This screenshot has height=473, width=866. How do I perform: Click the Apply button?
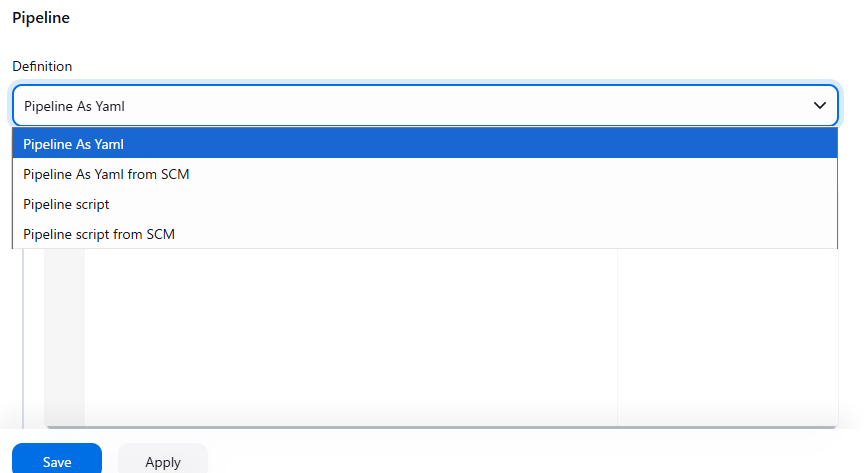[x=163, y=461]
